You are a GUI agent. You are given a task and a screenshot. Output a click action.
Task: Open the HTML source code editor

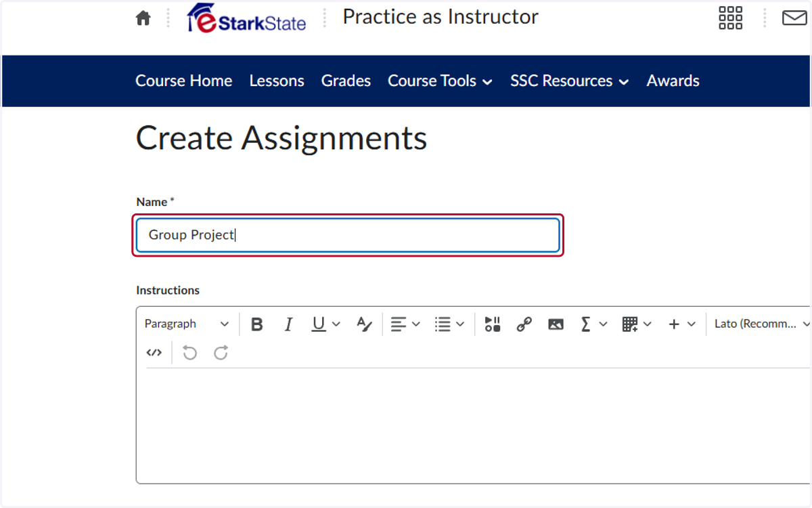[x=154, y=353]
